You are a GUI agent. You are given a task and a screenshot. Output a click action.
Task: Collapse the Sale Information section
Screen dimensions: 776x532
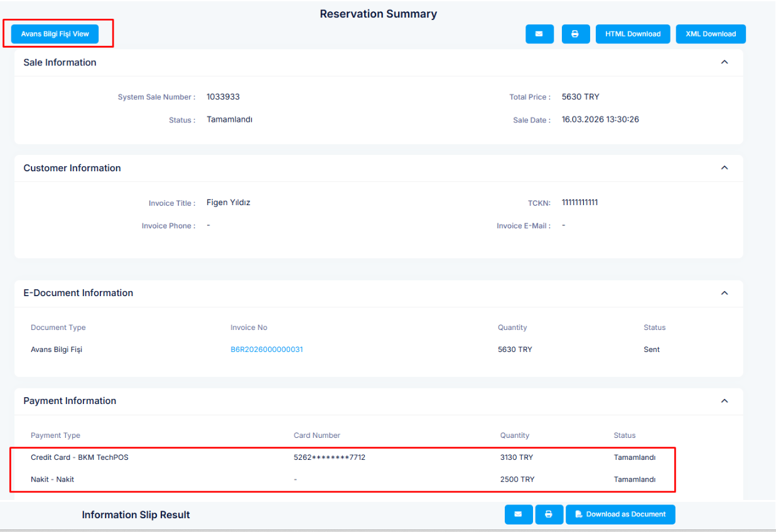(x=725, y=62)
